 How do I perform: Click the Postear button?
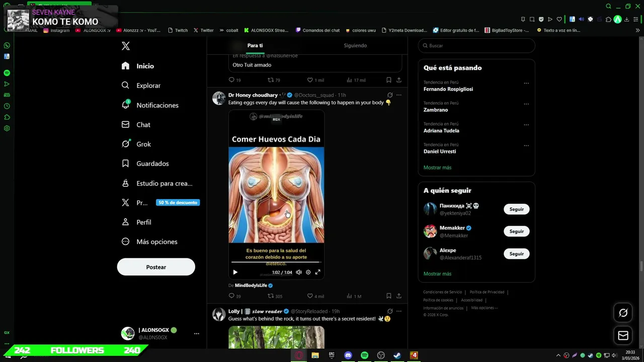point(156,267)
